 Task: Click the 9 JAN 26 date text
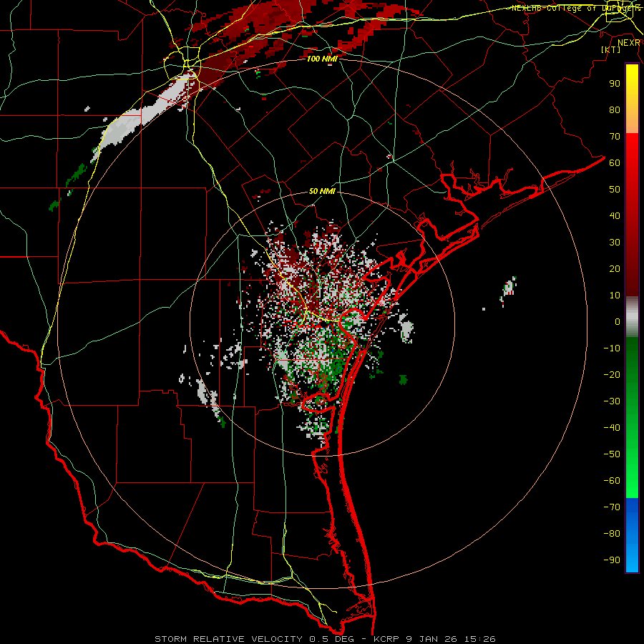[x=432, y=639]
